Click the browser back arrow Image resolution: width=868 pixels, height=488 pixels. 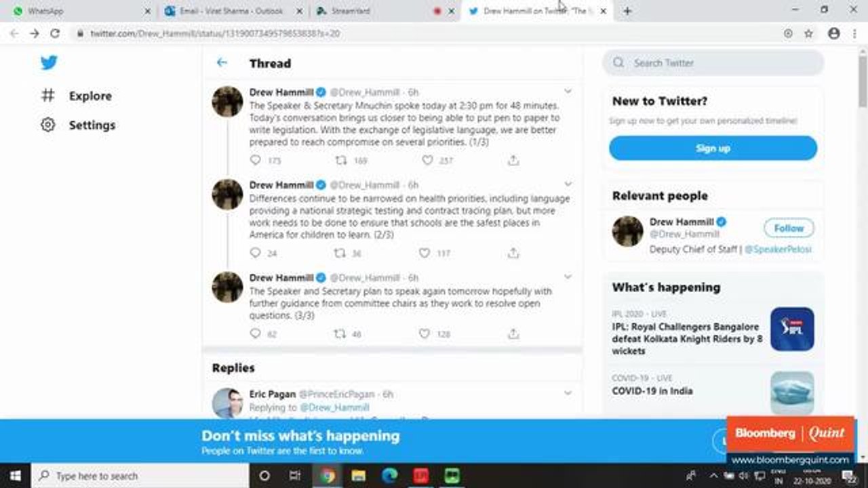[x=14, y=33]
